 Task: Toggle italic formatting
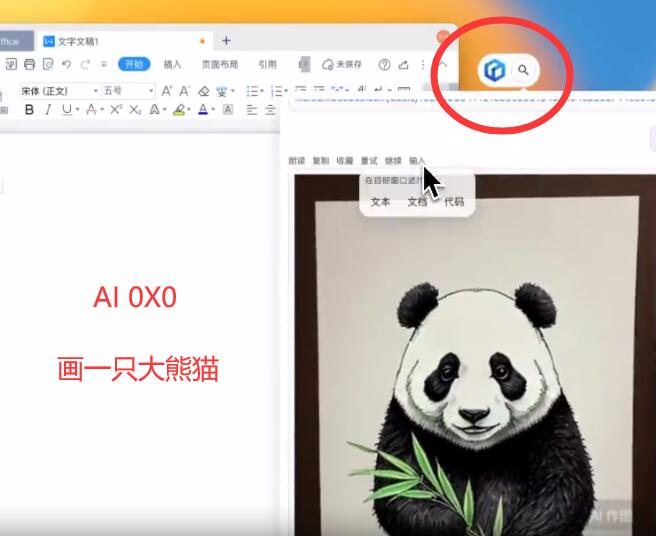pyautogui.click(x=48, y=110)
